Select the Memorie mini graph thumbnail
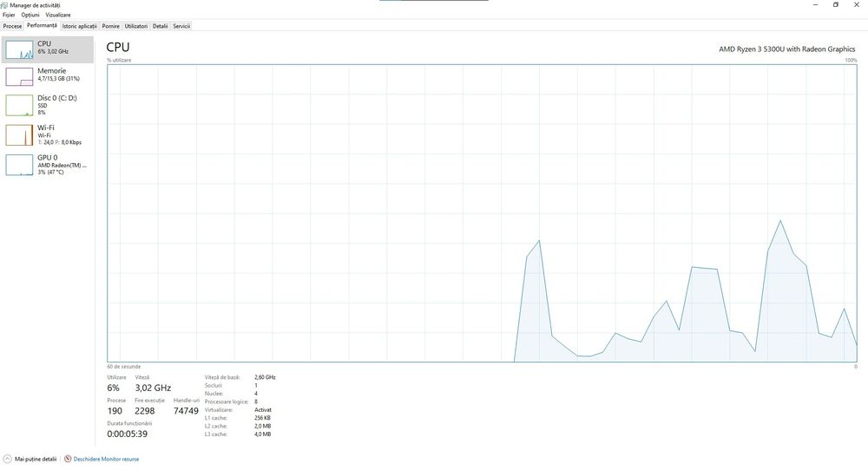Viewport: 868px width, 470px height. point(19,76)
